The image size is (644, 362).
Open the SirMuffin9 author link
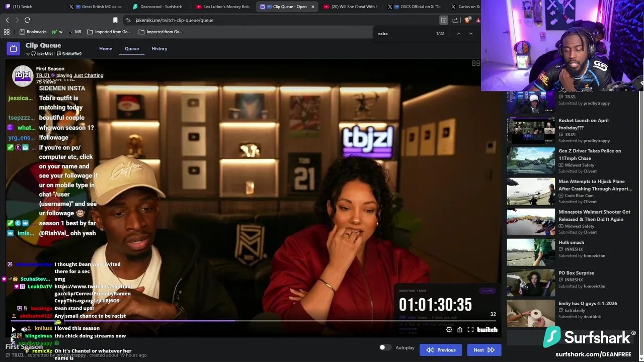(69, 54)
